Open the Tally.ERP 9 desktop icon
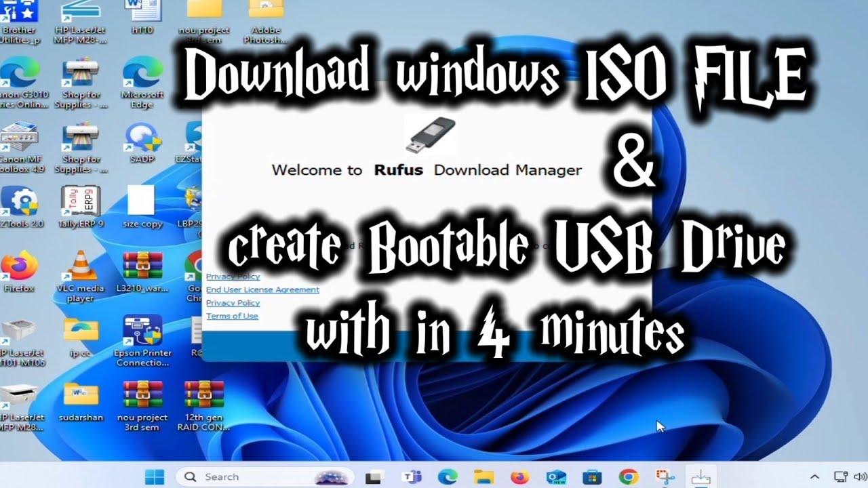Image resolution: width=868 pixels, height=488 pixels. click(81, 207)
